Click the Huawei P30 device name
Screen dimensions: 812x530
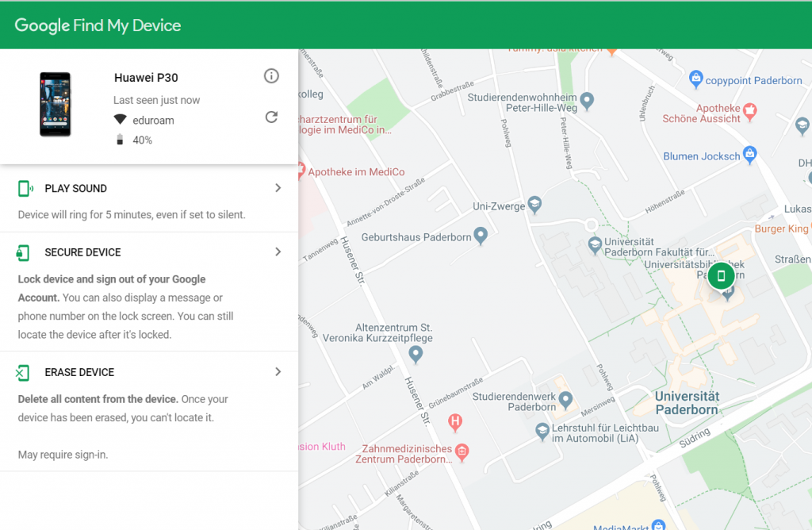(x=146, y=78)
